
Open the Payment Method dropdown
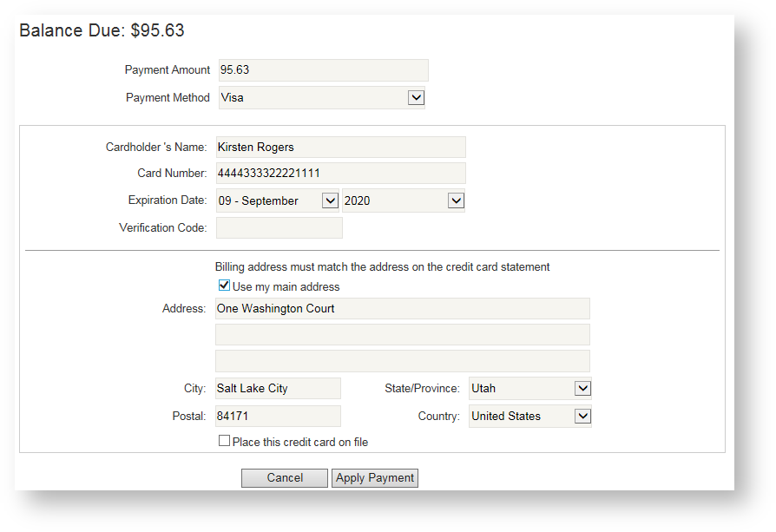click(417, 97)
